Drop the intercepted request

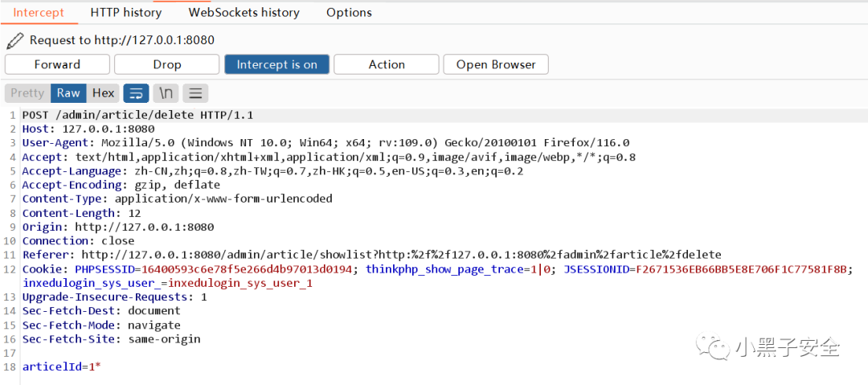point(166,64)
